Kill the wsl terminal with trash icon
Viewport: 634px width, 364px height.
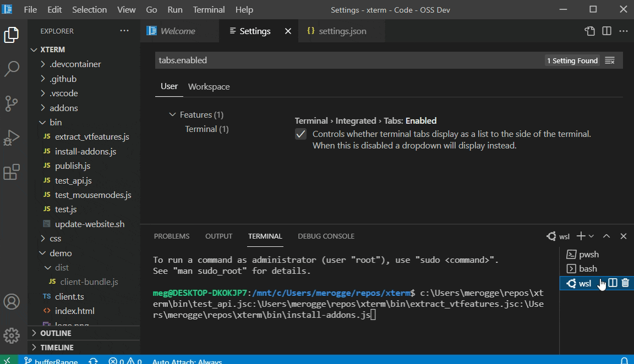[x=625, y=283]
